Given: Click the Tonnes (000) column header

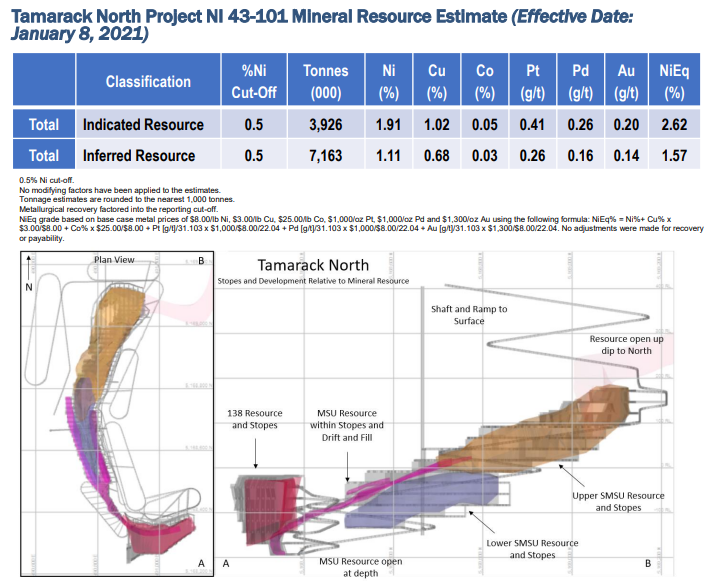Looking at the screenshot, I should coord(325,81).
